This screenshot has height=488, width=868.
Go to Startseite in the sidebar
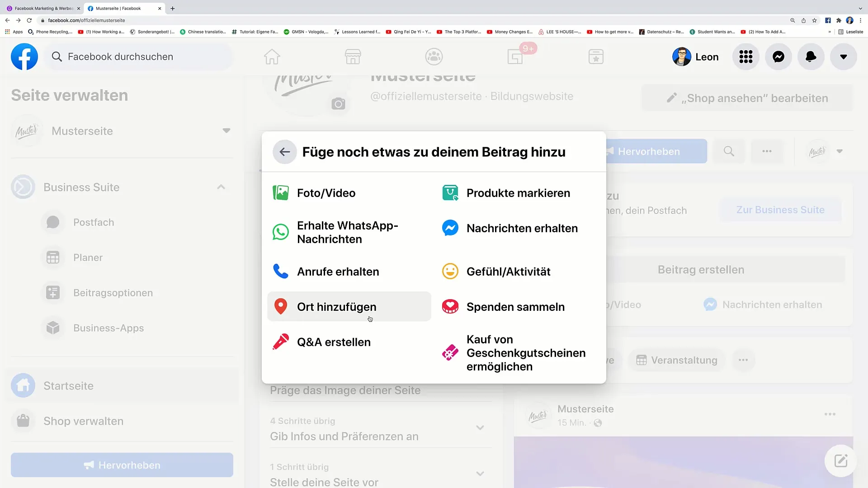coord(122,386)
